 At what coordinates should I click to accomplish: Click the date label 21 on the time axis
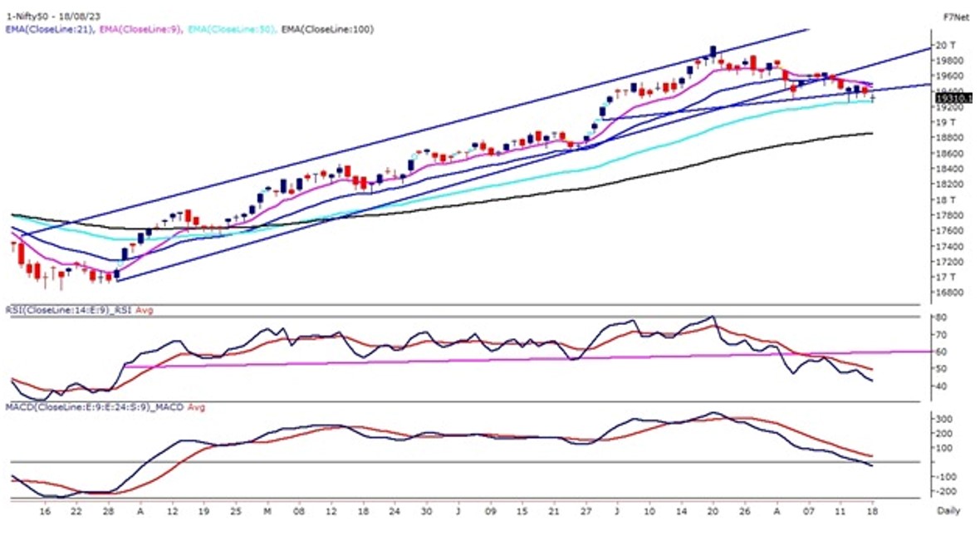tap(554, 511)
